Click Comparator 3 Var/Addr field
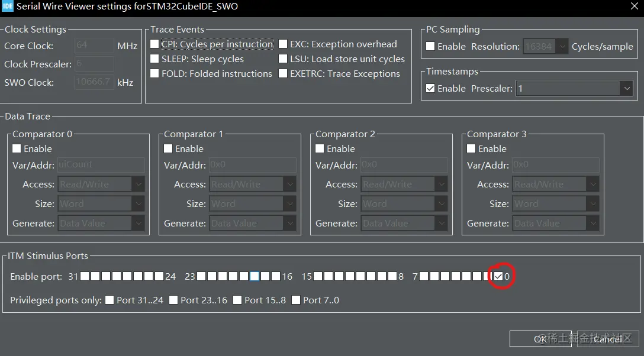The width and height of the screenshot is (644, 356). click(556, 164)
